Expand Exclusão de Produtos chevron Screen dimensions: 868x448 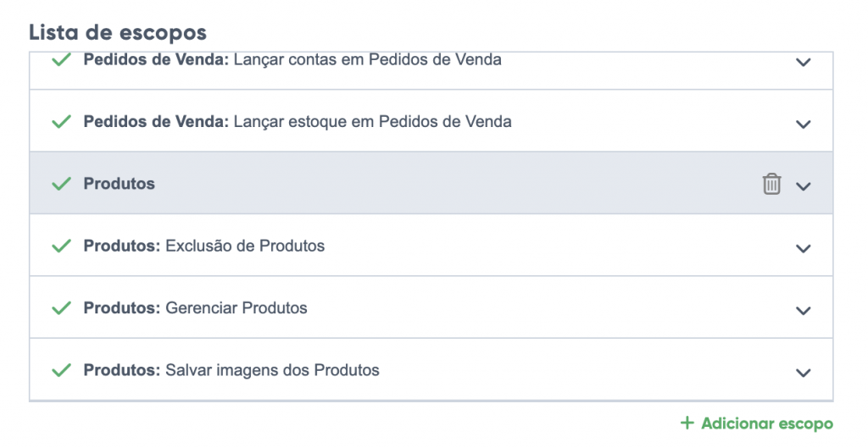(804, 248)
